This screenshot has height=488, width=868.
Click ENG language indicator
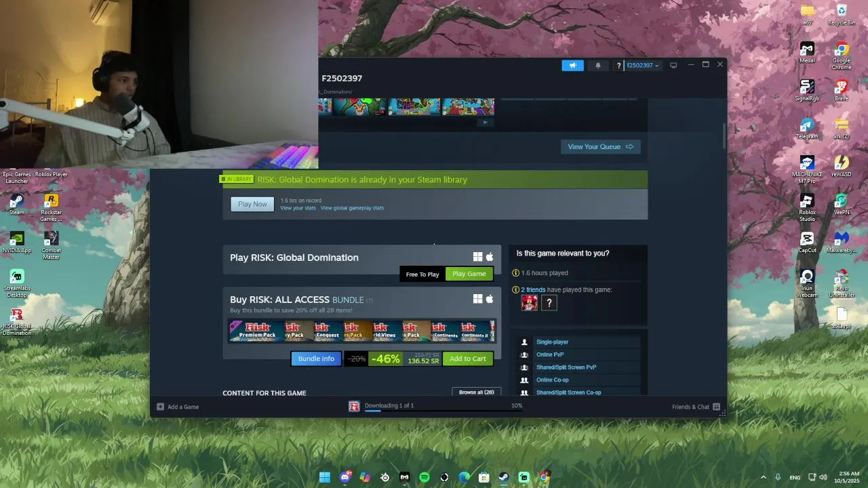tap(795, 477)
